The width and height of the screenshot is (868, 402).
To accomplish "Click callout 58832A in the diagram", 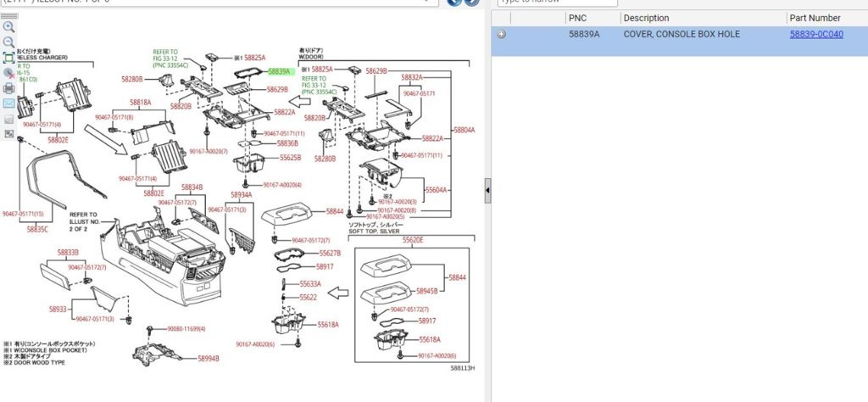I will (x=412, y=77).
